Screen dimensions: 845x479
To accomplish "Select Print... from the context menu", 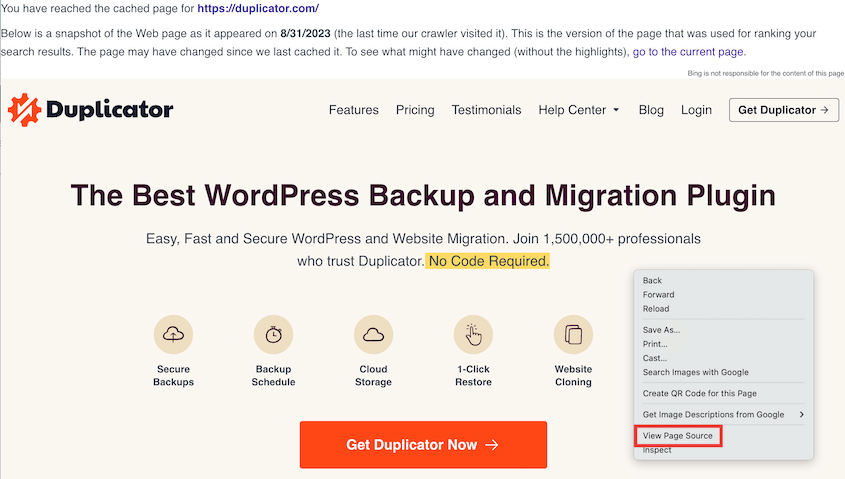I will [x=655, y=344].
